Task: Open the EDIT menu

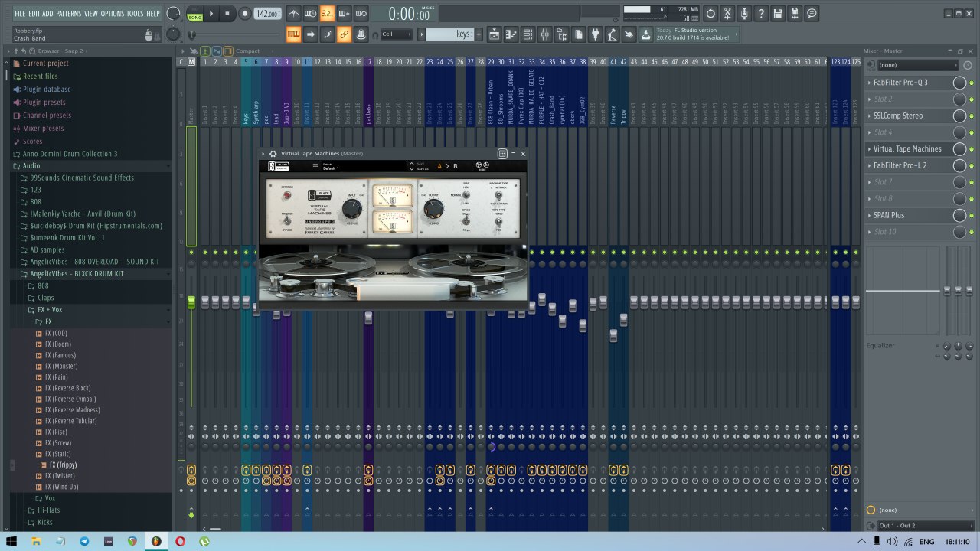Action: pyautogui.click(x=34, y=14)
